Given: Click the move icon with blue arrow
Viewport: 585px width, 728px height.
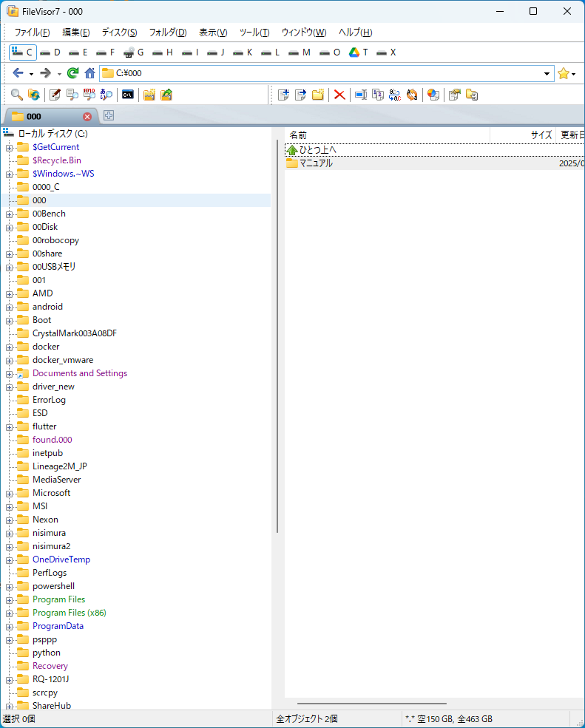Looking at the screenshot, I should pos(300,95).
